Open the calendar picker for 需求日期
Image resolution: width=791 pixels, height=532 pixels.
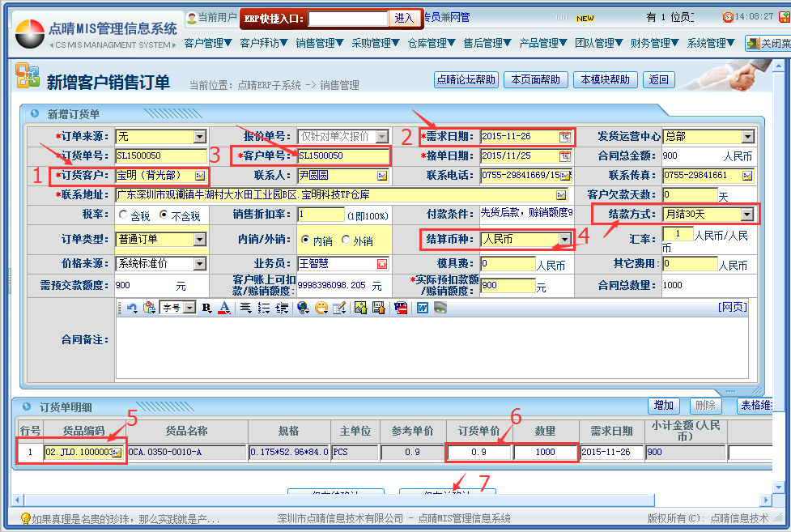point(564,137)
